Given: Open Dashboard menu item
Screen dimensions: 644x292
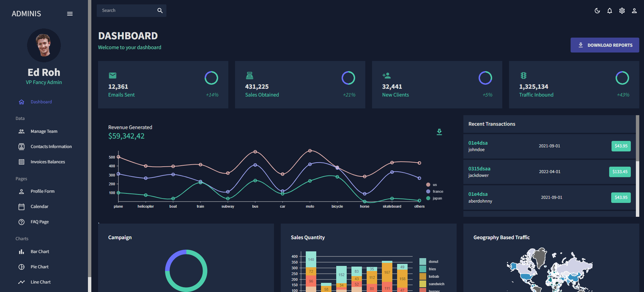Looking at the screenshot, I should point(41,102).
